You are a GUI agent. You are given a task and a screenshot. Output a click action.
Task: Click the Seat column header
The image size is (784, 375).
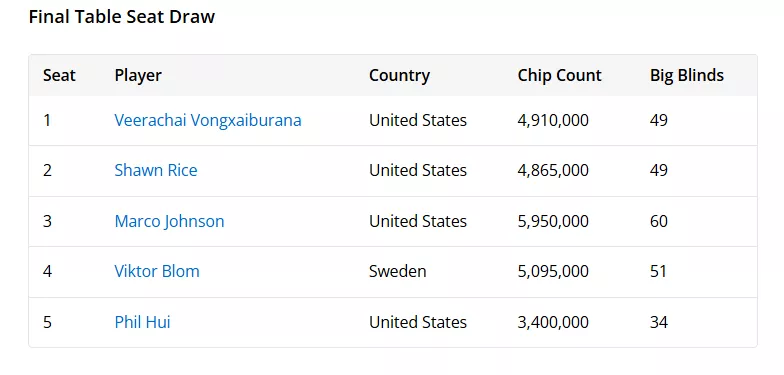pyautogui.click(x=59, y=76)
